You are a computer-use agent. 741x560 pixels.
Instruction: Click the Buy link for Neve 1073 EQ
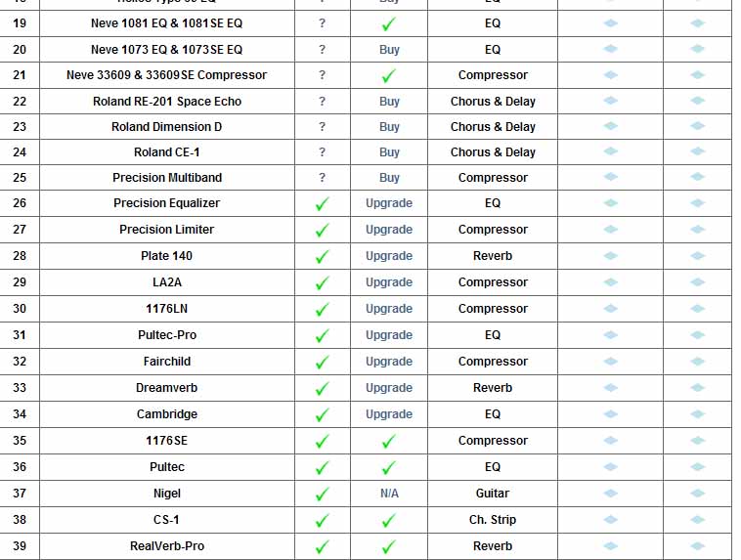(x=389, y=50)
